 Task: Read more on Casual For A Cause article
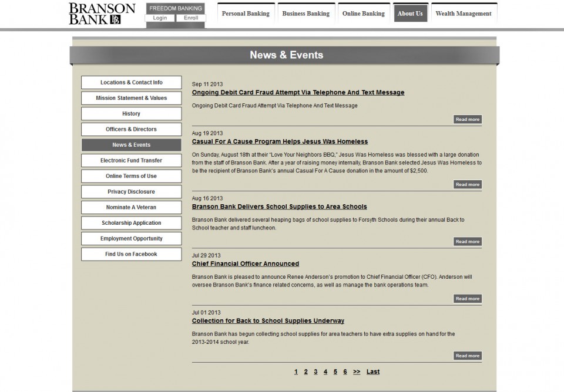tap(467, 184)
